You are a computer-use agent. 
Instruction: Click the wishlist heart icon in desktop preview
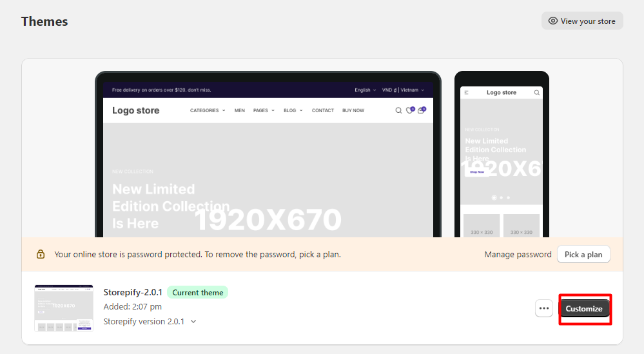(x=409, y=110)
